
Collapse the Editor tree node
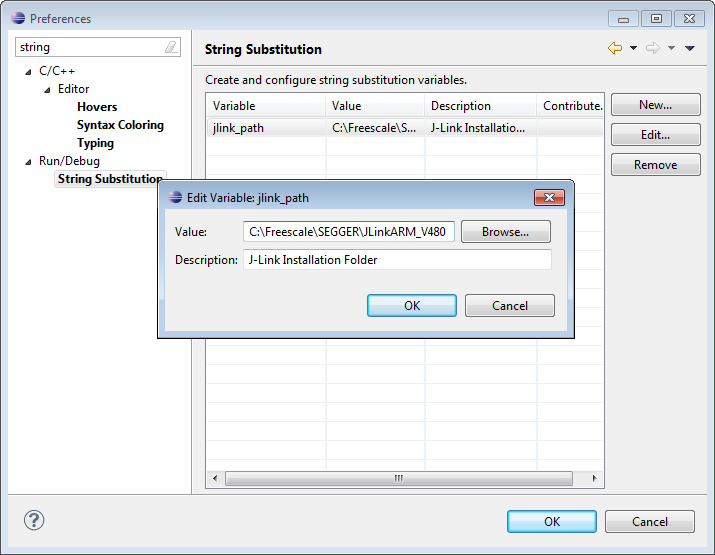47,89
